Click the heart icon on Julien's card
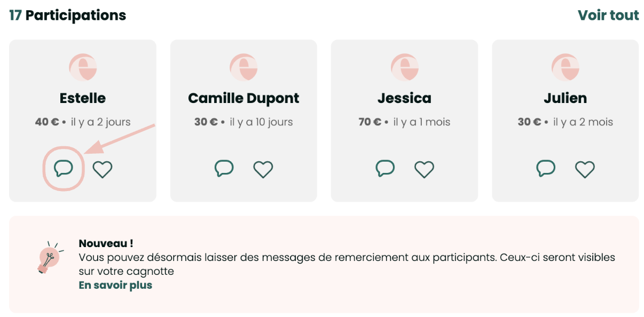This screenshot has height=317, width=644. 585,170
